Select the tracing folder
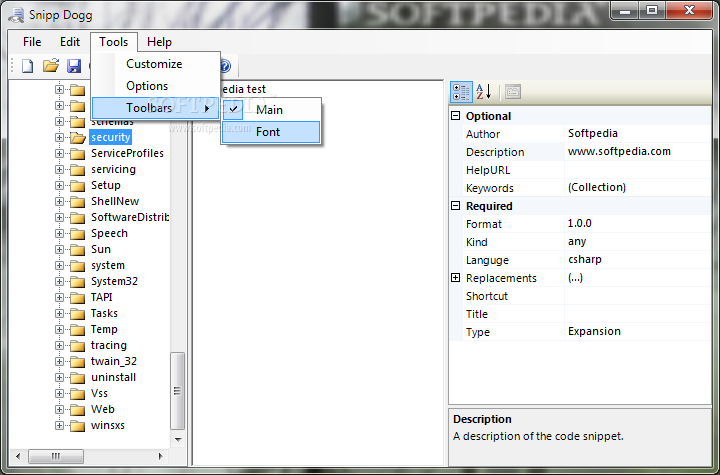720x475 pixels. tap(109, 345)
